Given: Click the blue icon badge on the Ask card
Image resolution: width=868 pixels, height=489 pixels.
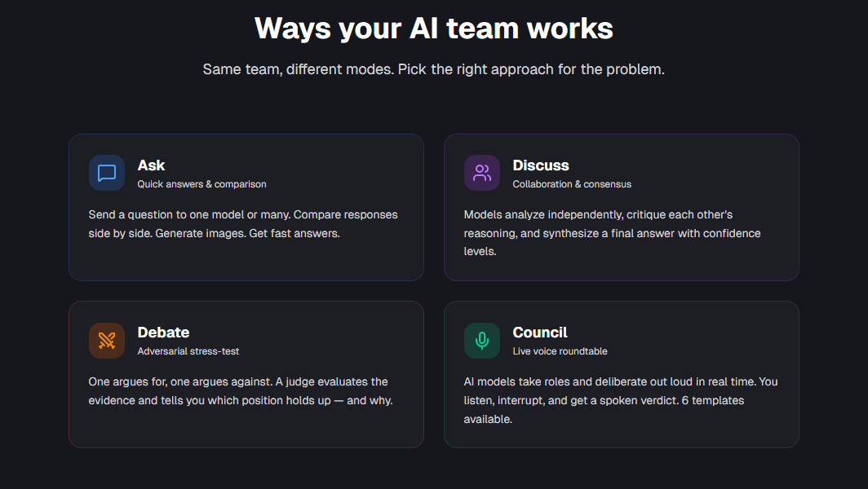Looking at the screenshot, I should click(107, 173).
